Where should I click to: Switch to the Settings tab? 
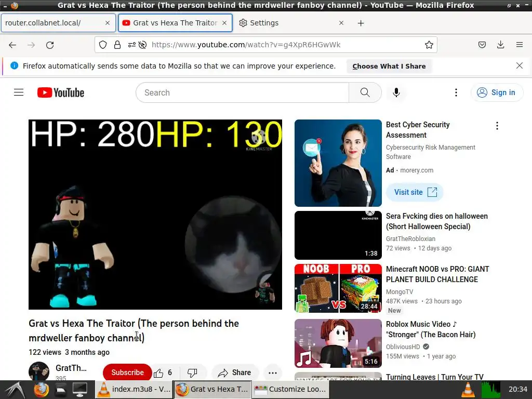292,23
